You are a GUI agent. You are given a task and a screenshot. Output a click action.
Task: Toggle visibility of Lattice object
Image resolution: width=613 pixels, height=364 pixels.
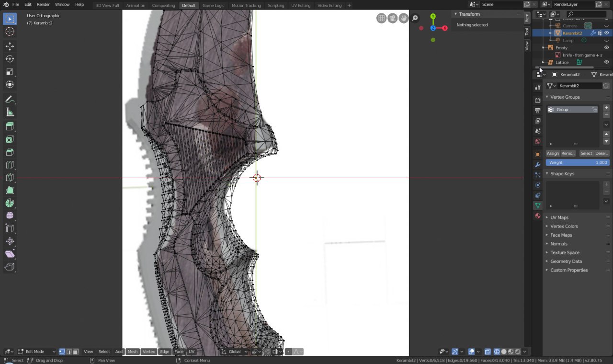point(607,62)
